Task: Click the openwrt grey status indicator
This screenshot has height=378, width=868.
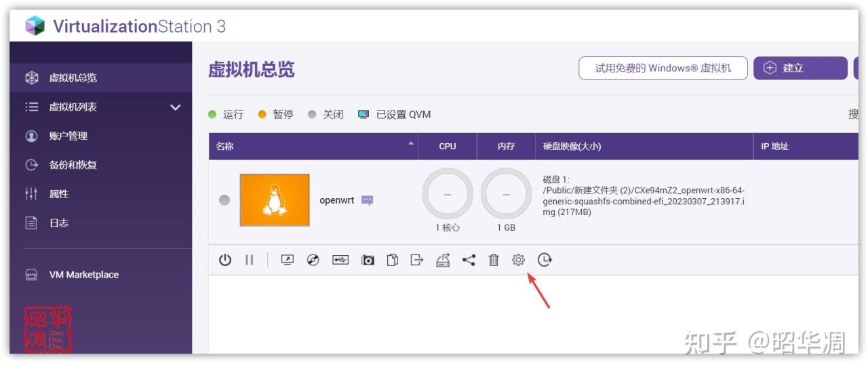Action: tap(224, 200)
